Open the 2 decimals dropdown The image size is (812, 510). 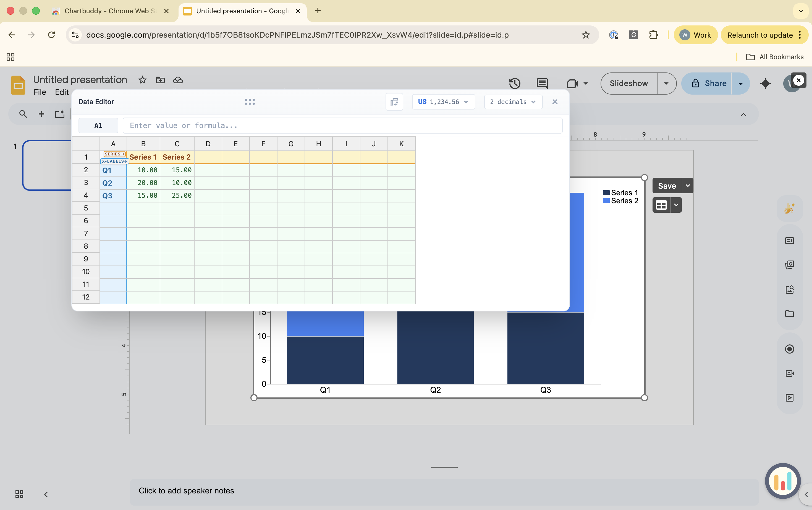(512, 102)
